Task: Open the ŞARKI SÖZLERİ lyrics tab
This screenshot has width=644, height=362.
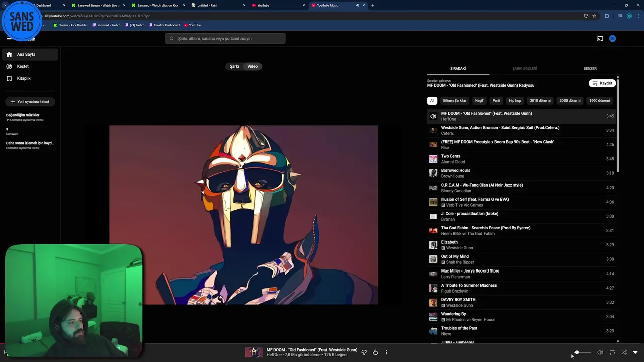Action: (524, 69)
